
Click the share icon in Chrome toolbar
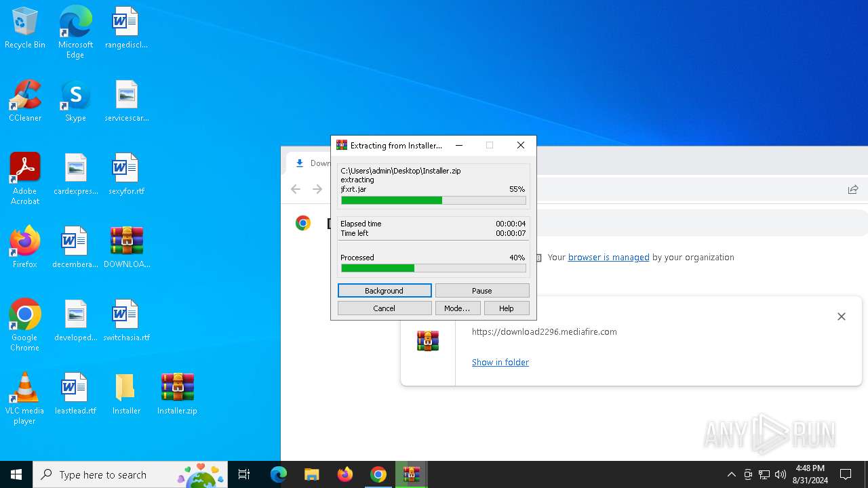point(853,189)
